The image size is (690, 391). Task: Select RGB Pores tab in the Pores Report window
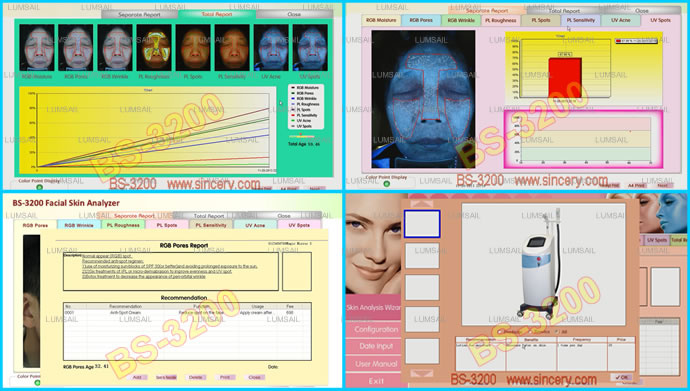tap(35, 225)
